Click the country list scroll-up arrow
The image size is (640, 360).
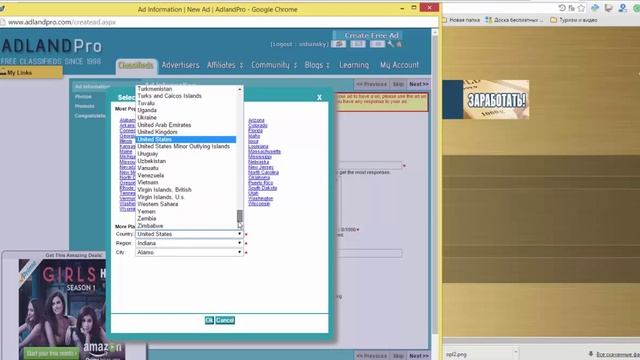tap(240, 89)
